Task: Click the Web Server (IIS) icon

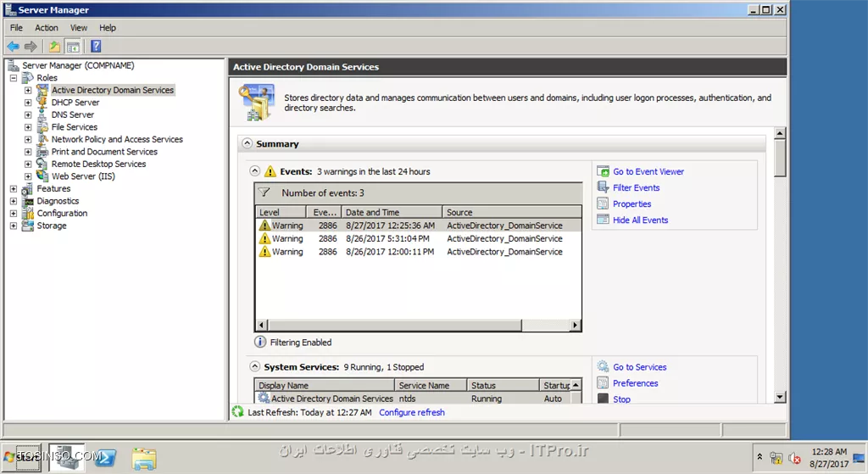Action: coord(42,176)
